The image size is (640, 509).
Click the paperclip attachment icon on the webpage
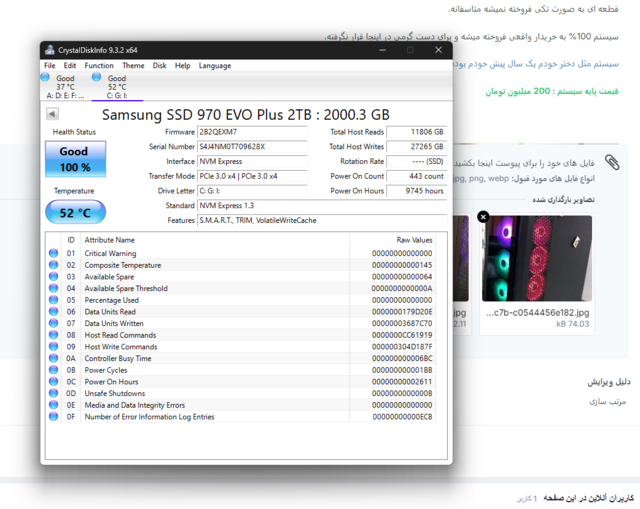[612, 162]
